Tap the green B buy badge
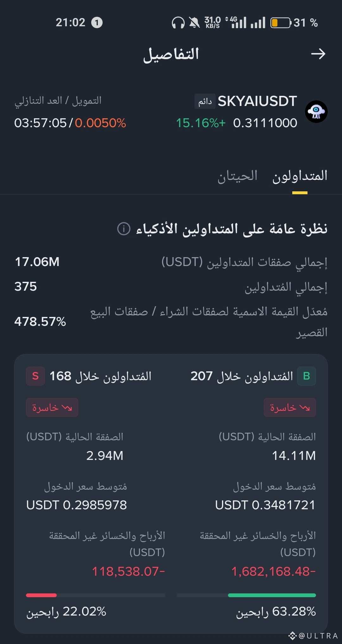This screenshot has height=644, width=342. [306, 376]
